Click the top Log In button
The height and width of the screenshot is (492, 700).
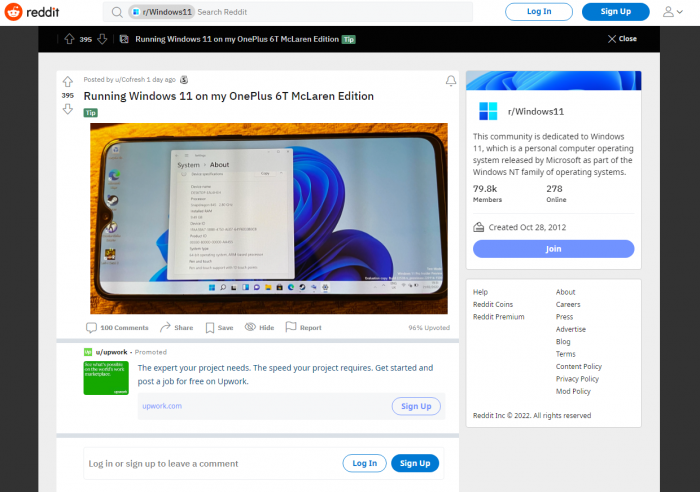pos(539,12)
